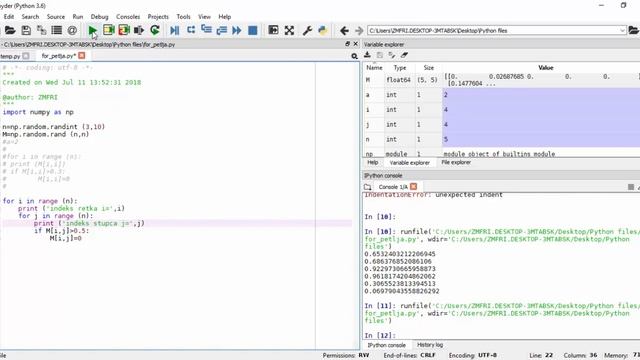Sort variables by Size column header
Screen dimensions: 640x360
429,68
